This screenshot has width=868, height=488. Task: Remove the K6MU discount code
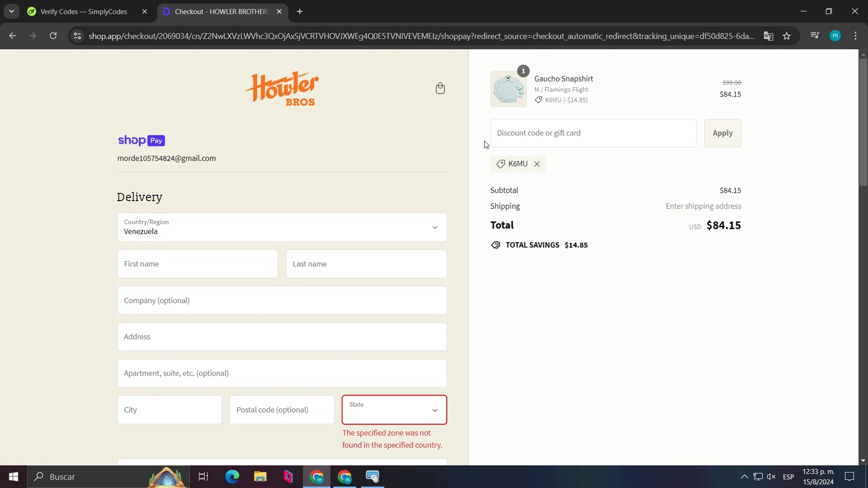pyautogui.click(x=537, y=164)
